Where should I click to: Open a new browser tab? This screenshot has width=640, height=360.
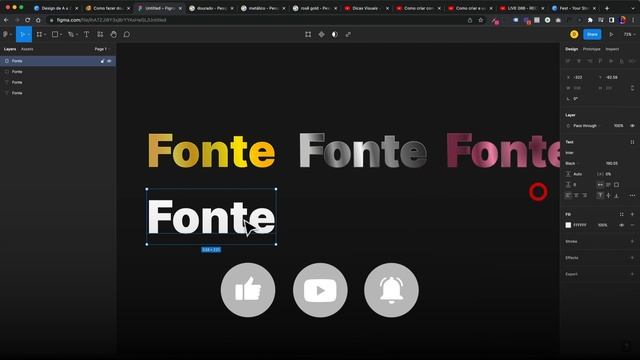click(607, 8)
